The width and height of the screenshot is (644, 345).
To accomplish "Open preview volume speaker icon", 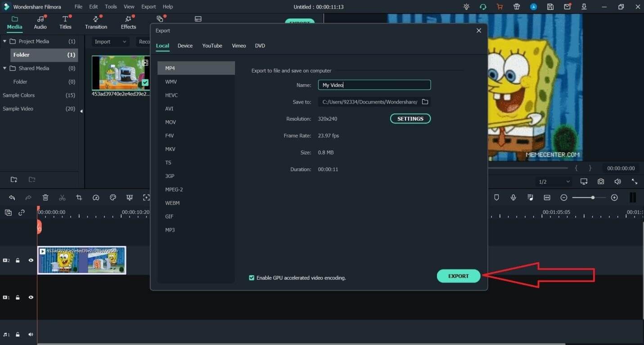I will click(x=618, y=182).
